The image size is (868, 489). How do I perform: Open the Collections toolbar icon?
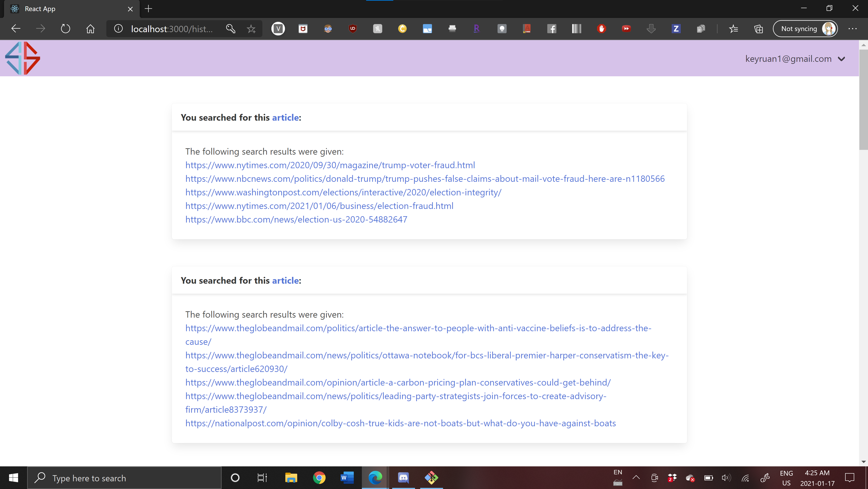pyautogui.click(x=758, y=29)
